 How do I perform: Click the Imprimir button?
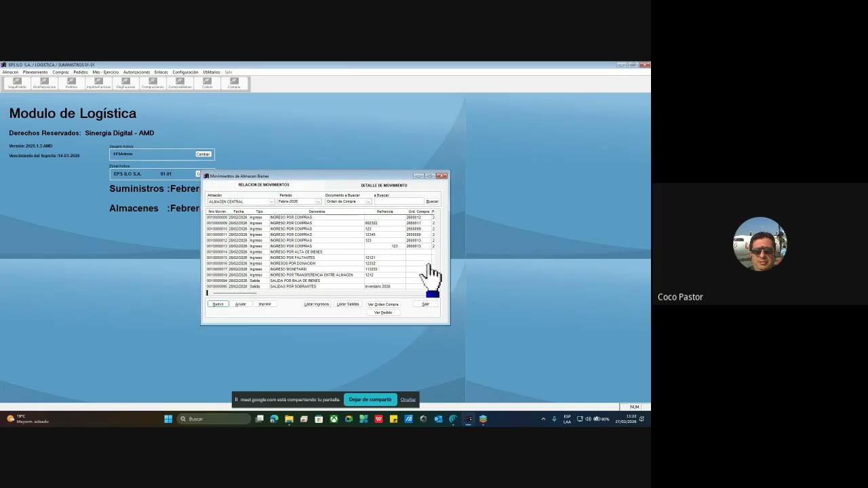coord(265,304)
